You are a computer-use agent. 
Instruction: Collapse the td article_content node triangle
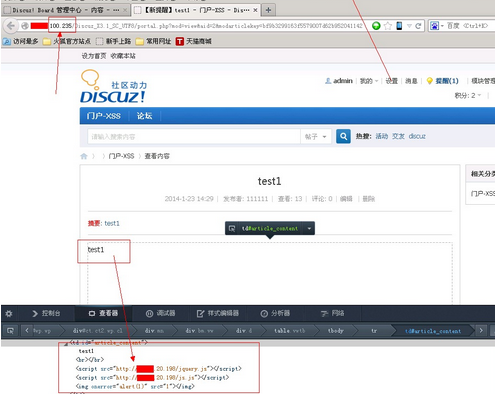tap(66, 343)
